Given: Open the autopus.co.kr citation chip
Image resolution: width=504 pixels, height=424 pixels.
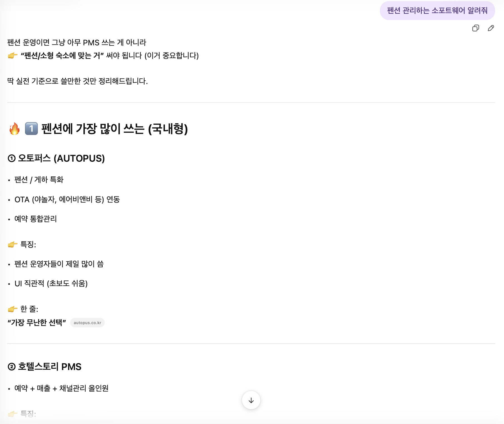Looking at the screenshot, I should (x=87, y=322).
